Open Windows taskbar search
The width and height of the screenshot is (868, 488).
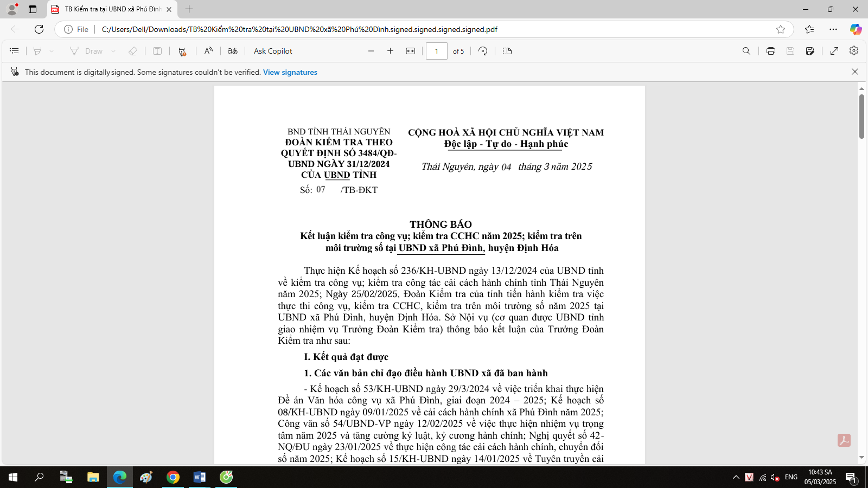click(39, 477)
